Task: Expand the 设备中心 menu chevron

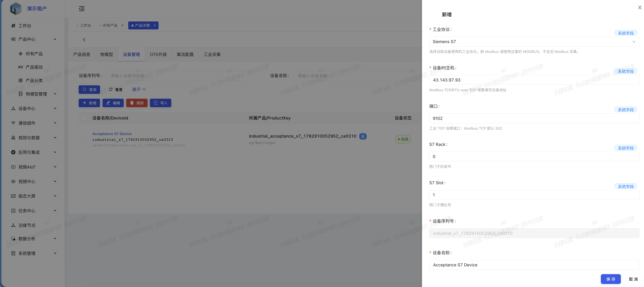Action: coord(55,108)
